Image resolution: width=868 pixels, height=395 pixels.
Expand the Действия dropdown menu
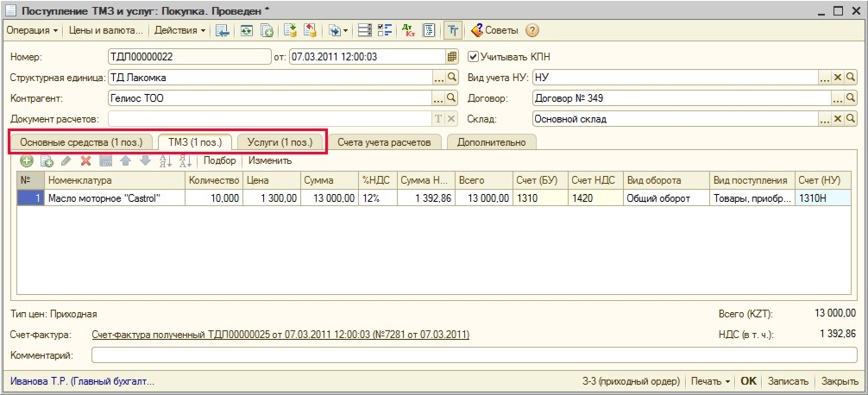click(x=179, y=30)
